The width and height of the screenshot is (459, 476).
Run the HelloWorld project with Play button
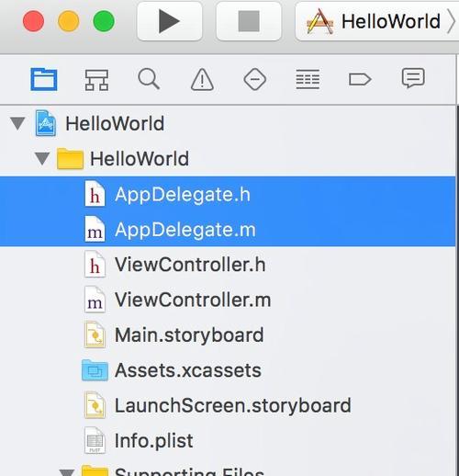[x=170, y=21]
